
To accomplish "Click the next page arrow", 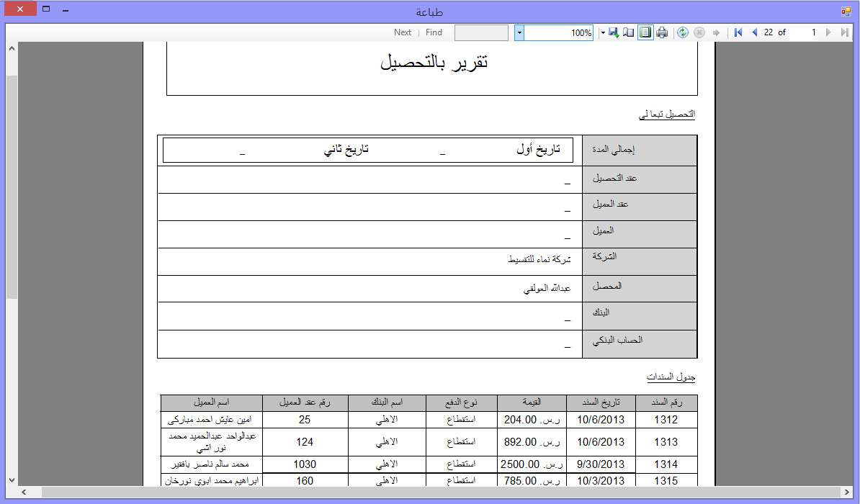I will 828,32.
